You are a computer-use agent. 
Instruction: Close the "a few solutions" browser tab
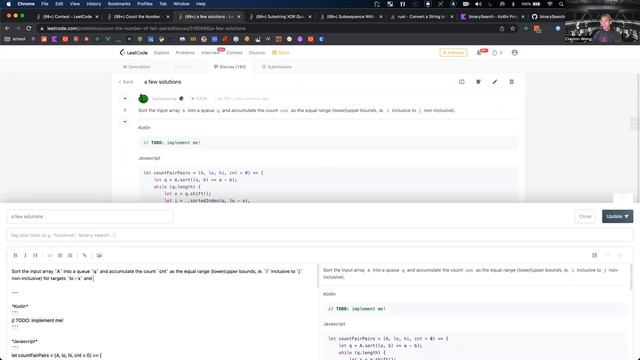tap(239, 17)
